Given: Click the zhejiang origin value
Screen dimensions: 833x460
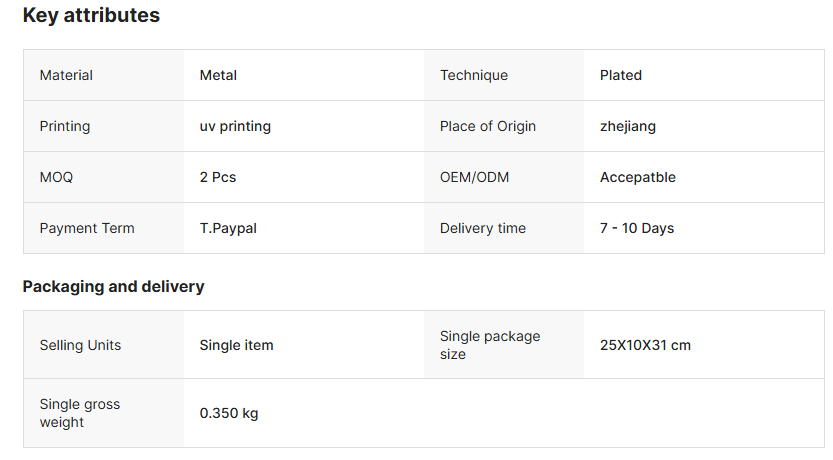Looking at the screenshot, I should [628, 126].
